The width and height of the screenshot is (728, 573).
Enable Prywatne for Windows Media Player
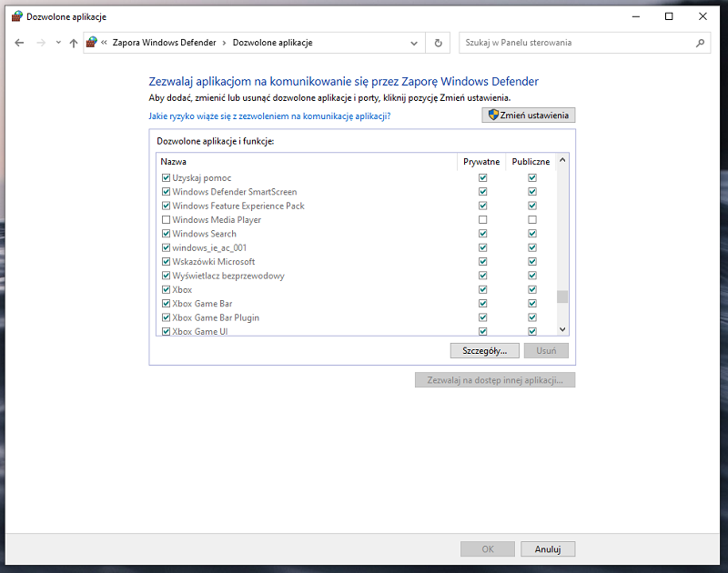(483, 219)
